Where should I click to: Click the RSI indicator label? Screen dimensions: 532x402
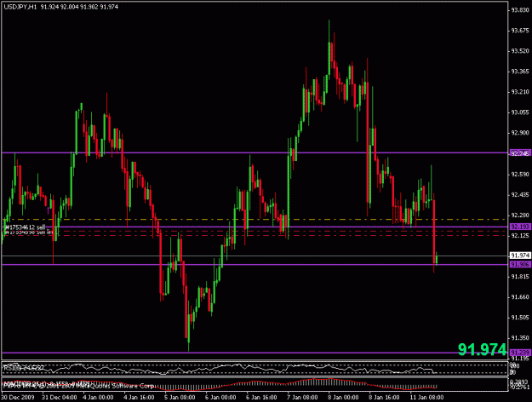point(24,367)
